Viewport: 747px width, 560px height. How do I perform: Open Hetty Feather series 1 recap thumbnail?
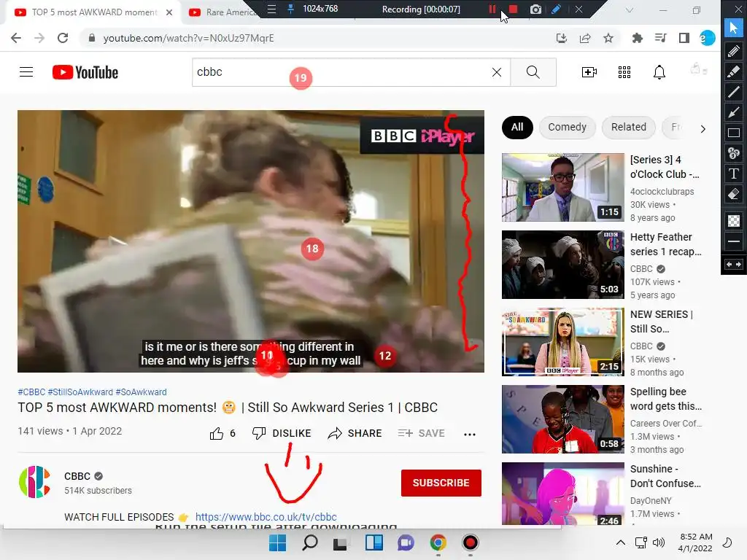(562, 264)
